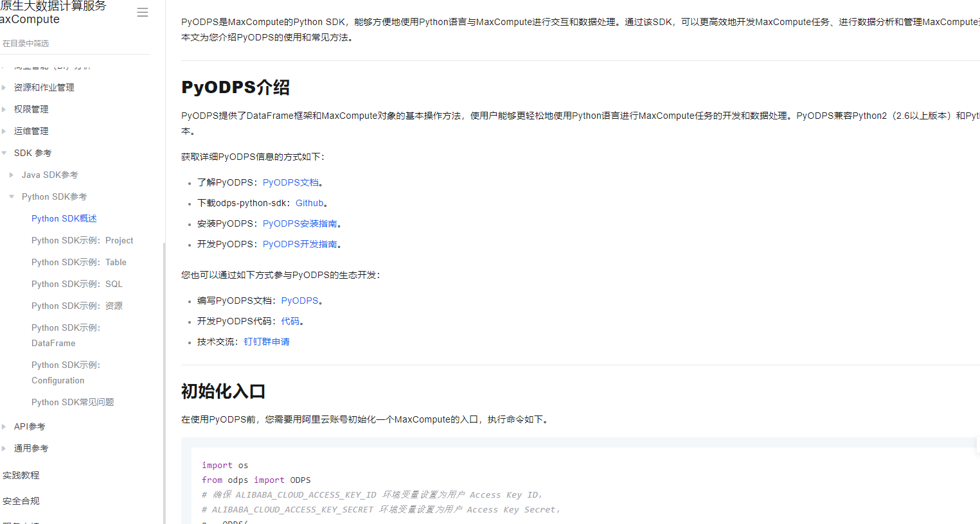Follow the PyODPS文档 link

click(290, 182)
